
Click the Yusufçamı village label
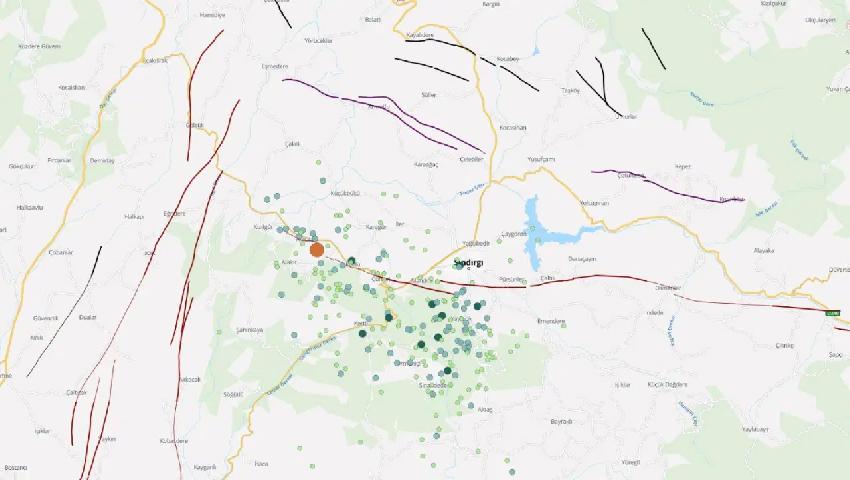541,159
